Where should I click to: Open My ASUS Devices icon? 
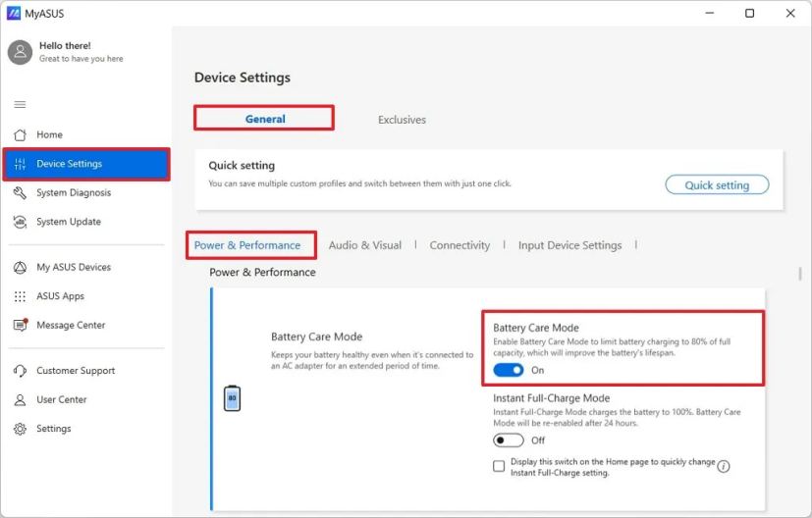pos(20,267)
